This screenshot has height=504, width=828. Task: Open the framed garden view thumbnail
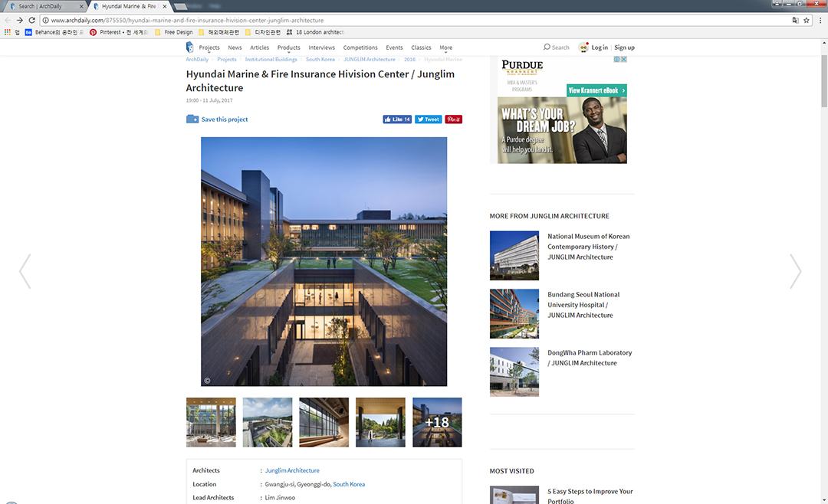pos(380,422)
